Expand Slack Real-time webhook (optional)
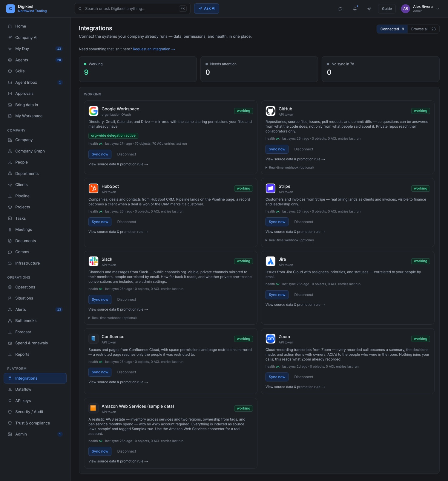The width and height of the screenshot is (448, 481). (x=113, y=318)
